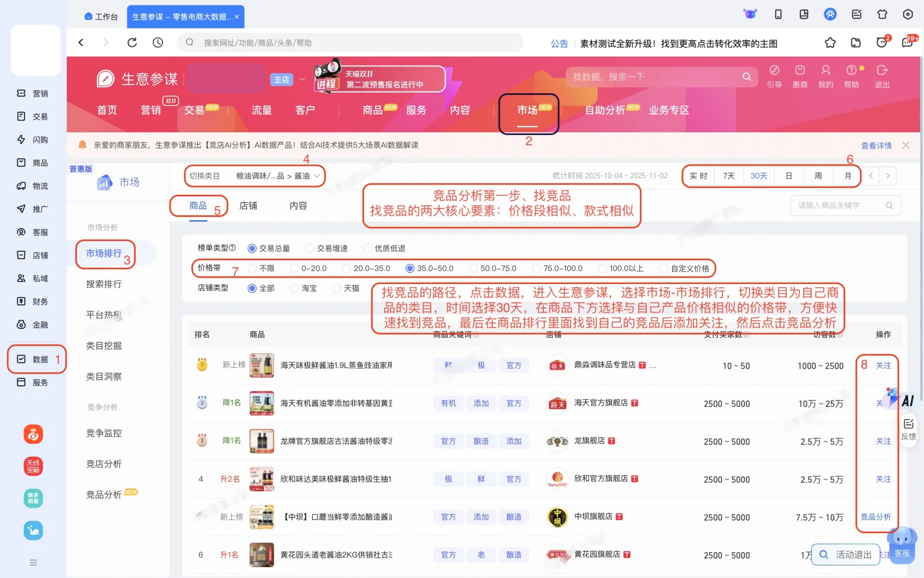Open 物流 in the left sidebar
This screenshot has height=578, width=924.
click(33, 186)
